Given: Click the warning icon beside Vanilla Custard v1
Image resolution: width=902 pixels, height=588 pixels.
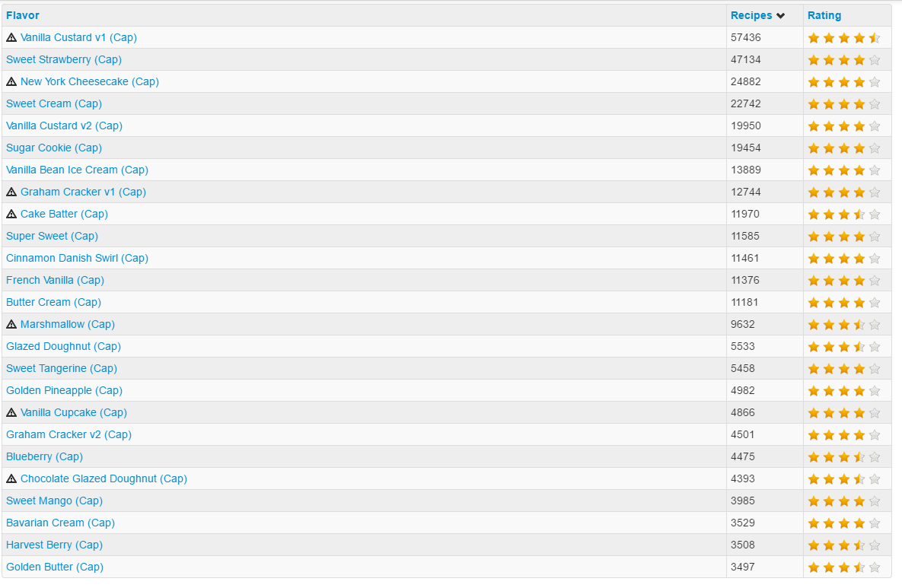Looking at the screenshot, I should click(x=11, y=38).
